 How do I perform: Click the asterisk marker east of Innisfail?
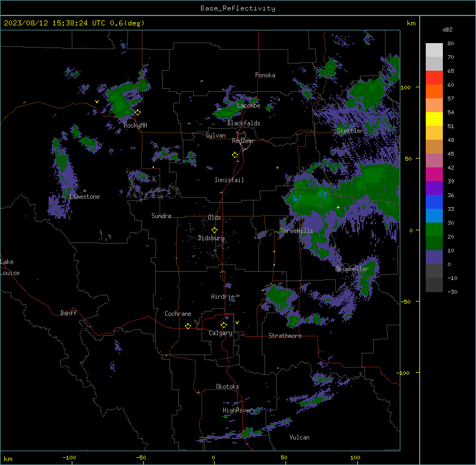(x=277, y=167)
